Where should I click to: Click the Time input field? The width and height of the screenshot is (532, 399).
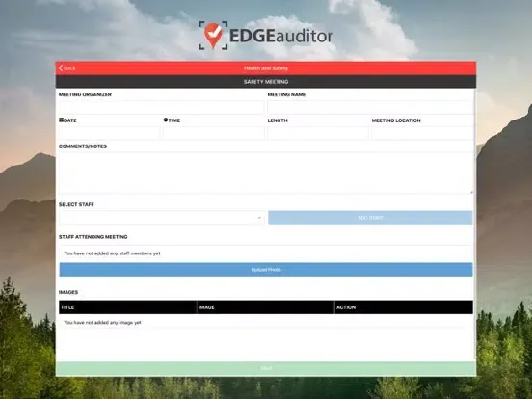coord(214,133)
